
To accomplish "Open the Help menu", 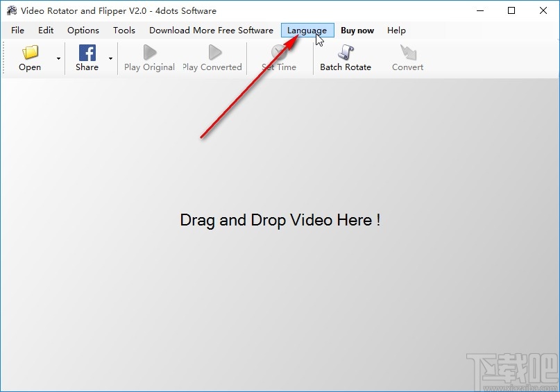I will coord(396,31).
